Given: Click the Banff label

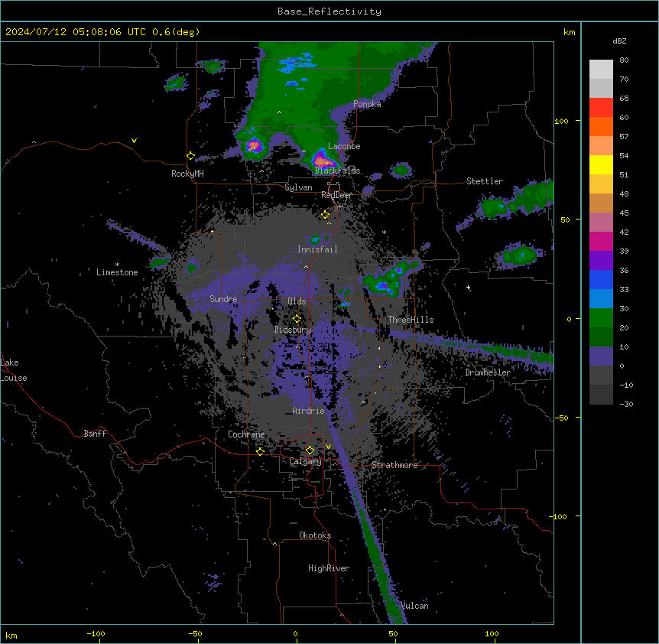Looking at the screenshot, I should [x=95, y=434].
